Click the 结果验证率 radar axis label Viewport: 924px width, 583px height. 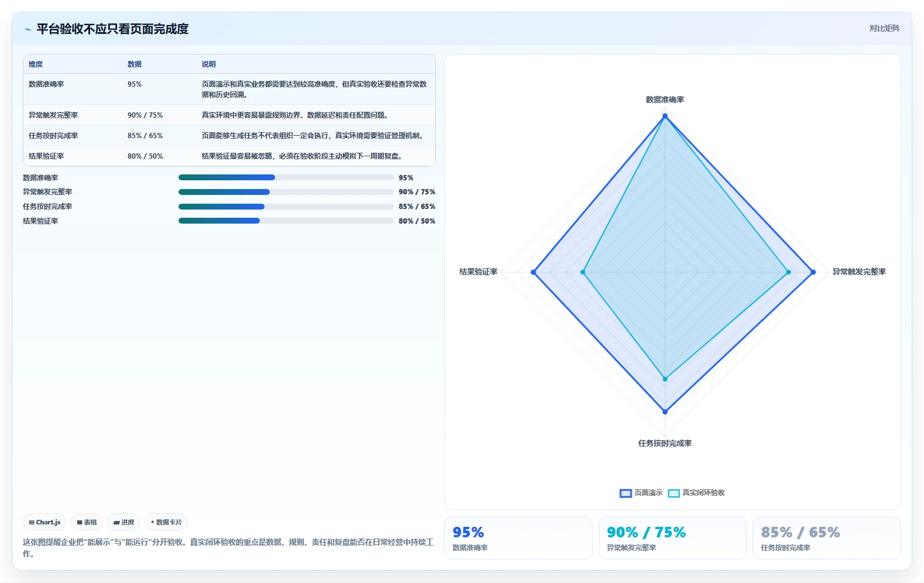pyautogui.click(x=478, y=272)
